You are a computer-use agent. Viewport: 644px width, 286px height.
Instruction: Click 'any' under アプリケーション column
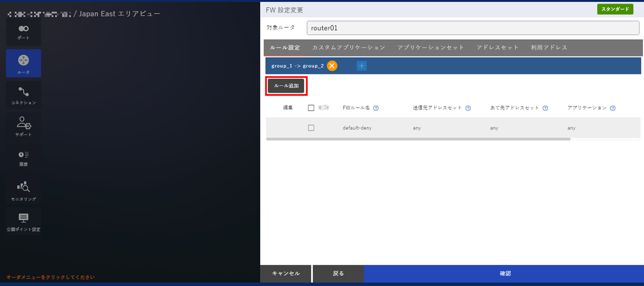click(x=572, y=128)
